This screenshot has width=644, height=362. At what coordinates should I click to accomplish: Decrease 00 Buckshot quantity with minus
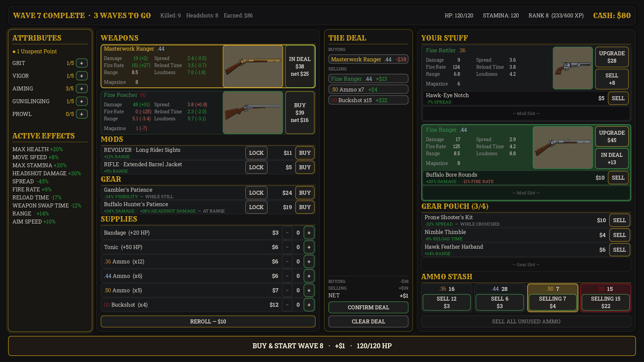(287, 305)
